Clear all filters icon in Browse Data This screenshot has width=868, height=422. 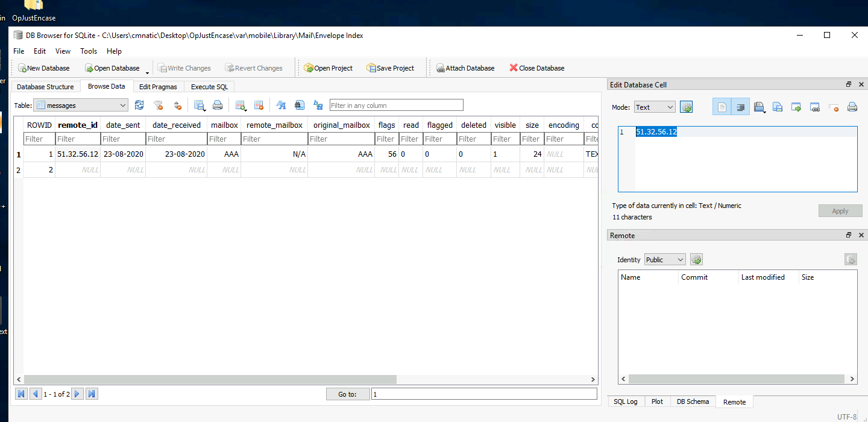[x=159, y=105]
